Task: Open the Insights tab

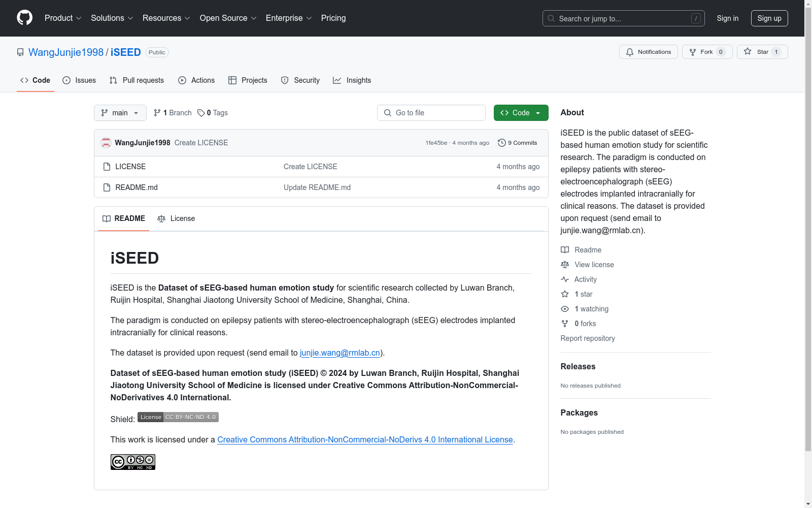Action: 352,80
